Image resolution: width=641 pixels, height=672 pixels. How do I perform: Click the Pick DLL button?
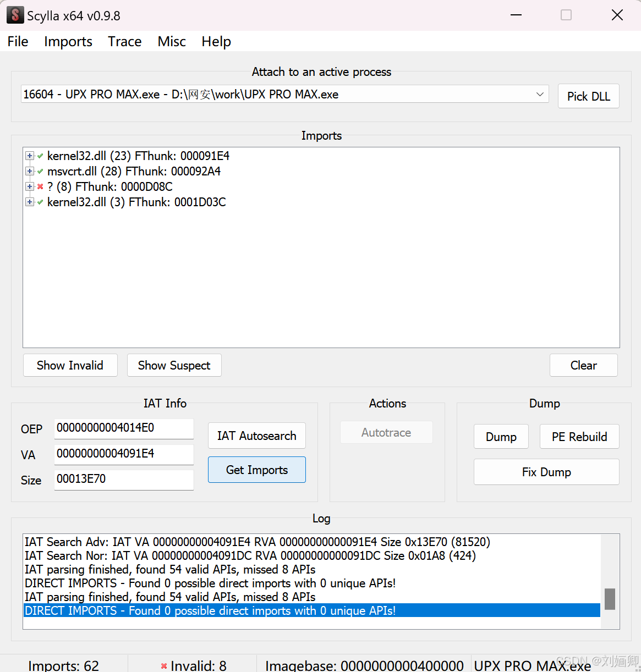click(588, 96)
